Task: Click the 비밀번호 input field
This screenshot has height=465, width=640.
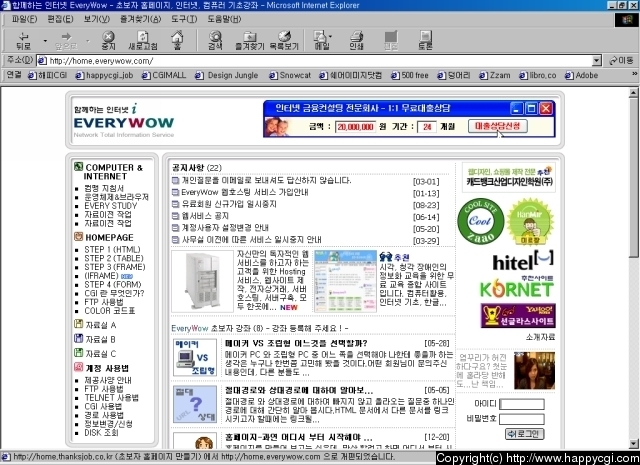Action: pyautogui.click(x=522, y=419)
